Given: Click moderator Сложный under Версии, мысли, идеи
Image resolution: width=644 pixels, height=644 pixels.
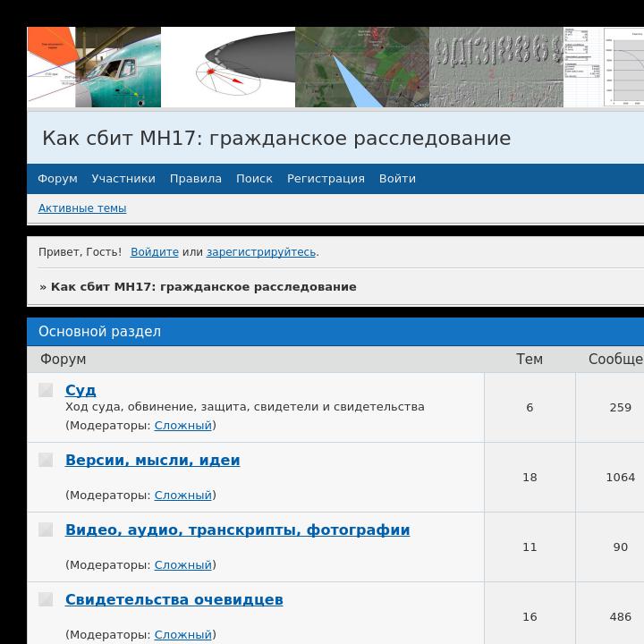Looking at the screenshot, I should tap(183, 496).
